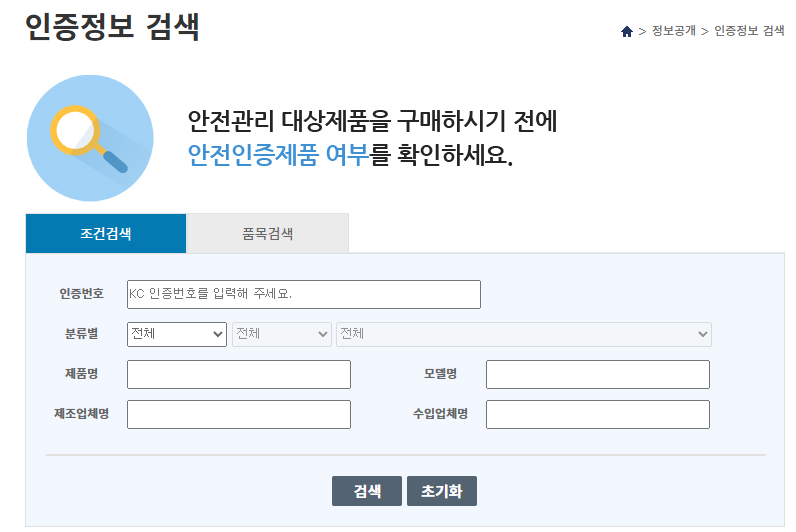Click into the 제품명 text field

click(x=238, y=374)
